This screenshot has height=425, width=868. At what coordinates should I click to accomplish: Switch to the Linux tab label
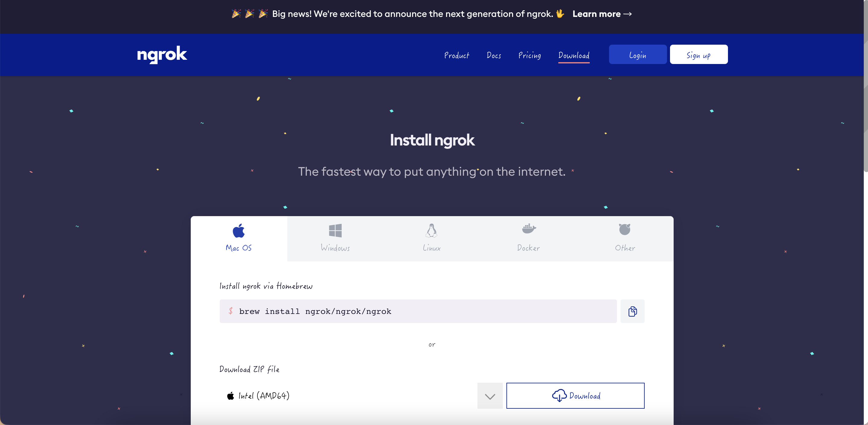(x=431, y=248)
